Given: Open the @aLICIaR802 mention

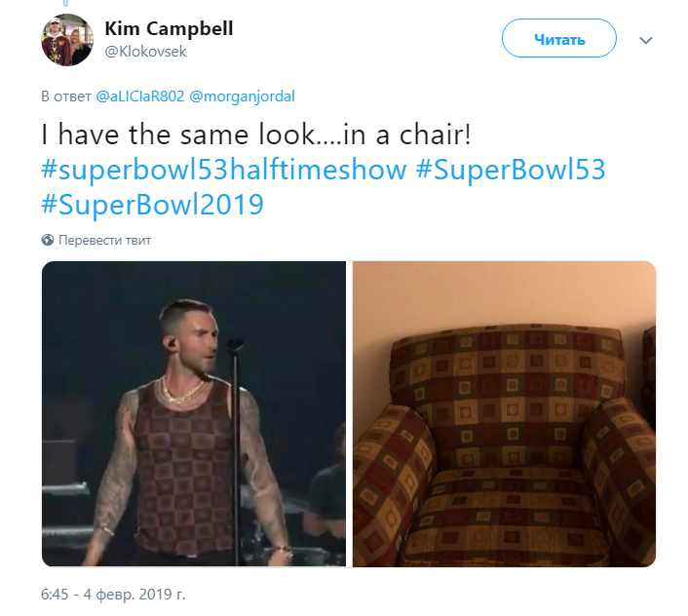Looking at the screenshot, I should tap(140, 96).
